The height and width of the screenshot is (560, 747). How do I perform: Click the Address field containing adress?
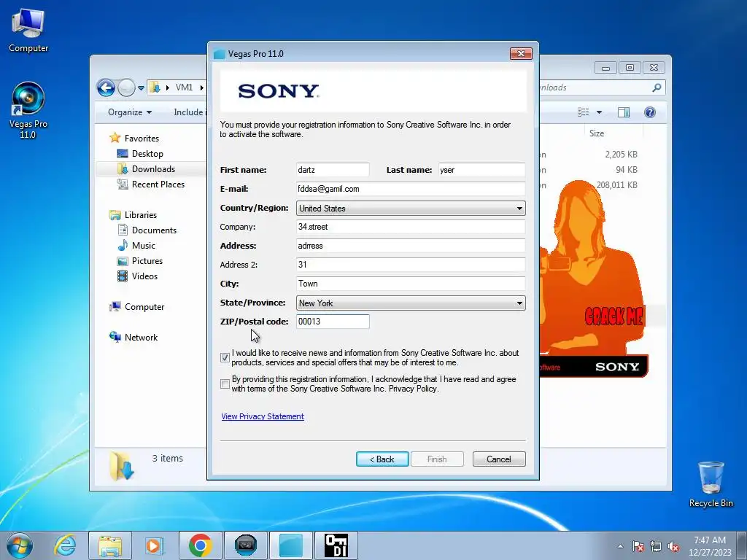411,246
